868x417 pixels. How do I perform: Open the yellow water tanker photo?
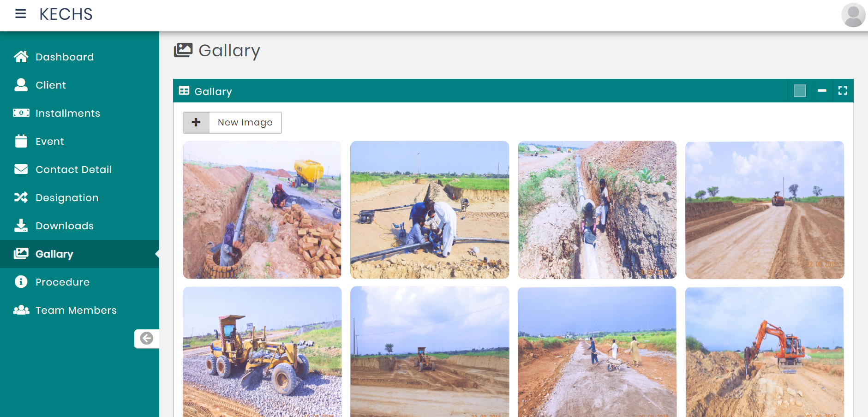(262, 210)
